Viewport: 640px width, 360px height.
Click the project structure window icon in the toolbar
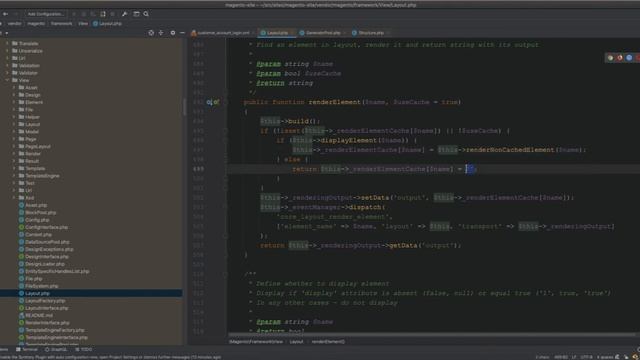136,14
